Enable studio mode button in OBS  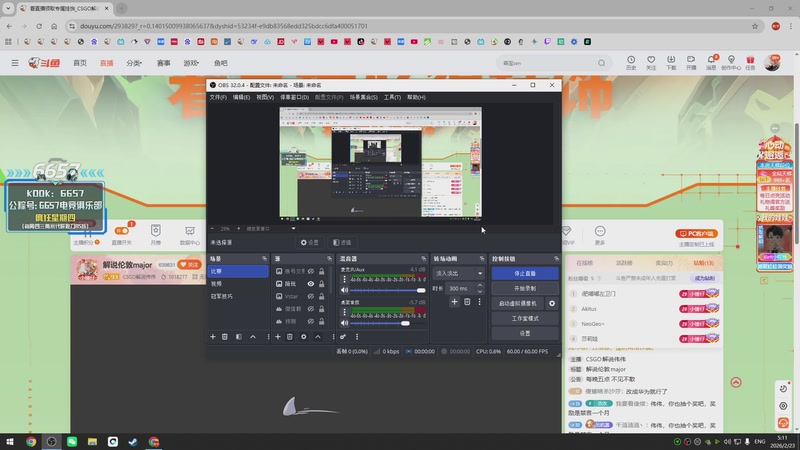point(525,318)
